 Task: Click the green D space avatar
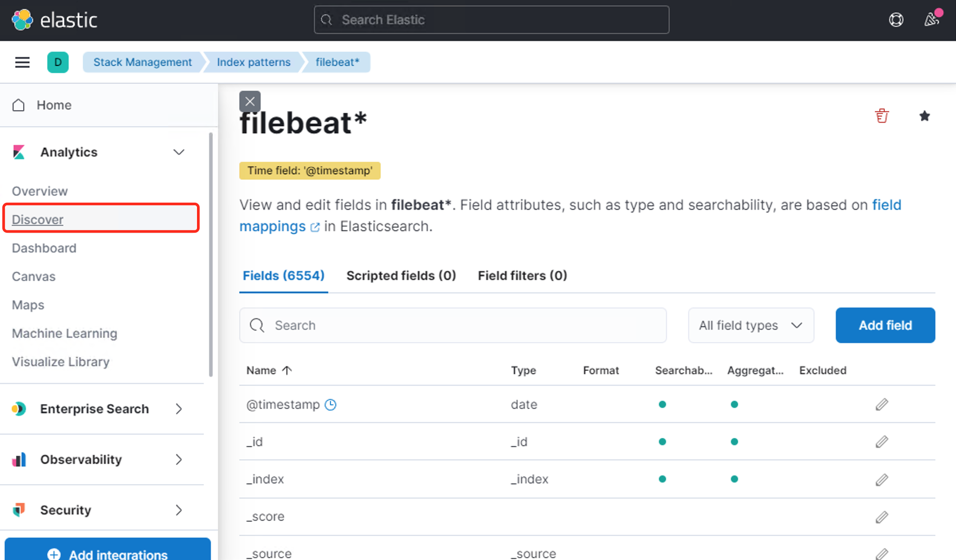[58, 62]
